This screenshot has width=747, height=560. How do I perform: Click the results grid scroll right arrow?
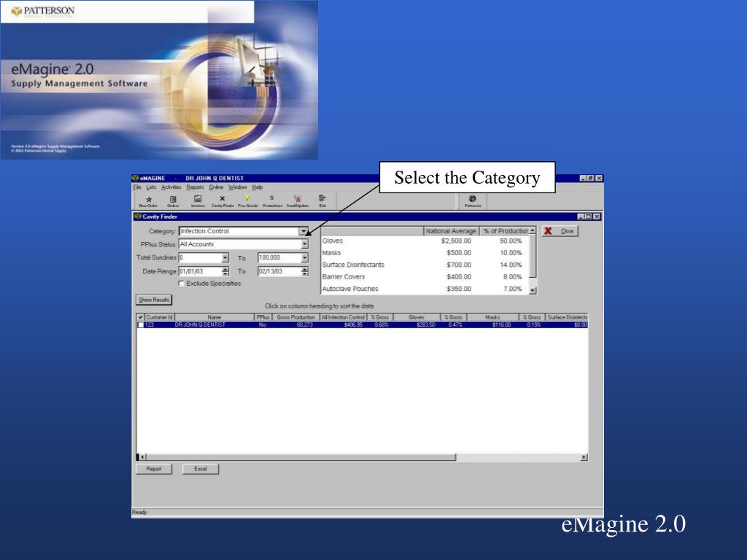click(584, 458)
